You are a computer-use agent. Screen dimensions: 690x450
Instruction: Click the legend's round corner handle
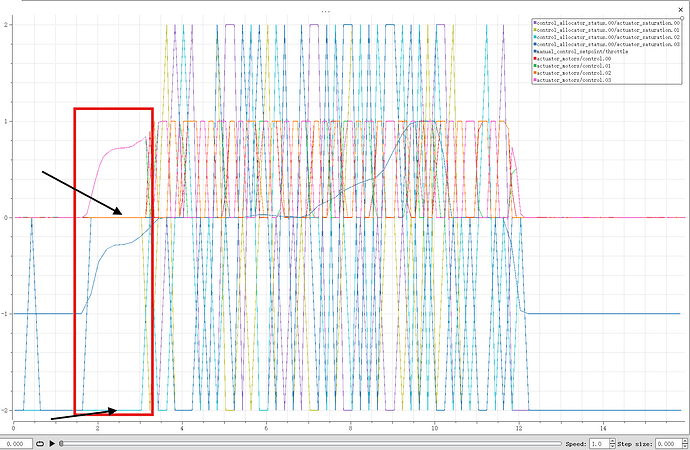[x=682, y=18]
